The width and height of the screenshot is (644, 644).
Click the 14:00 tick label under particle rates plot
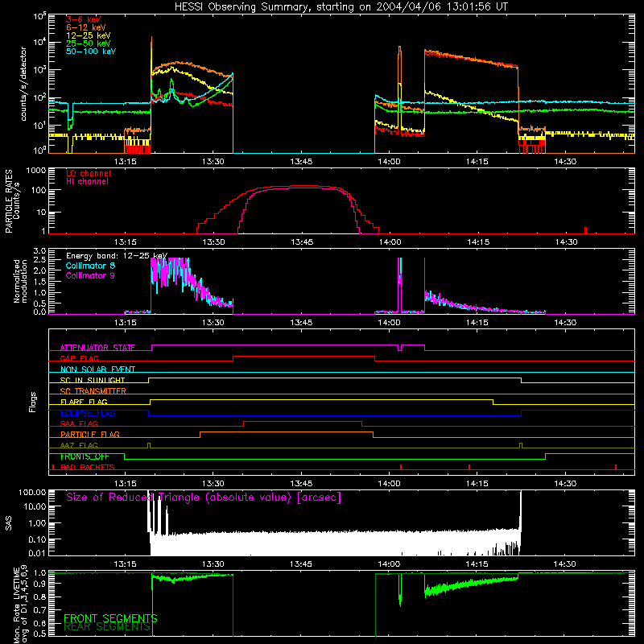coord(390,242)
